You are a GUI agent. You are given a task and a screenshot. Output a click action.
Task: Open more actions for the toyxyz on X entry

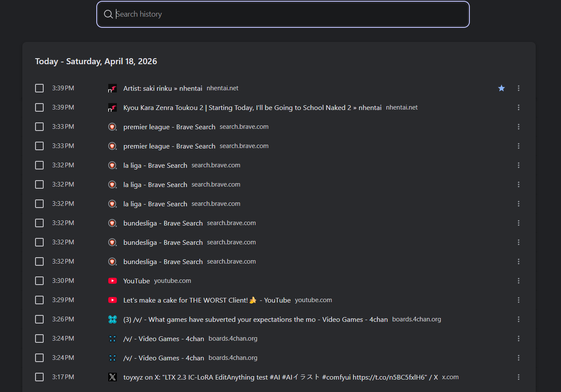(519, 377)
